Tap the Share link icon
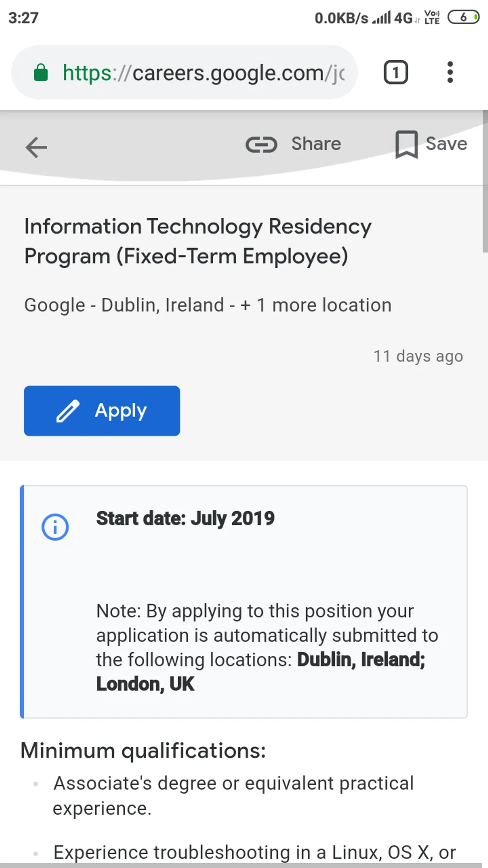The width and height of the screenshot is (488, 868). pyautogui.click(x=261, y=144)
